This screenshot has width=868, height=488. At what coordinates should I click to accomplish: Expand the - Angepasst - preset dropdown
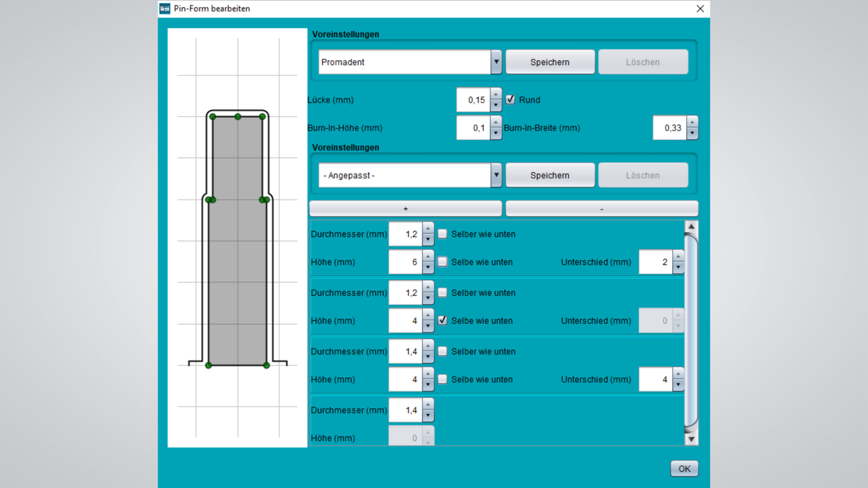pyautogui.click(x=496, y=175)
